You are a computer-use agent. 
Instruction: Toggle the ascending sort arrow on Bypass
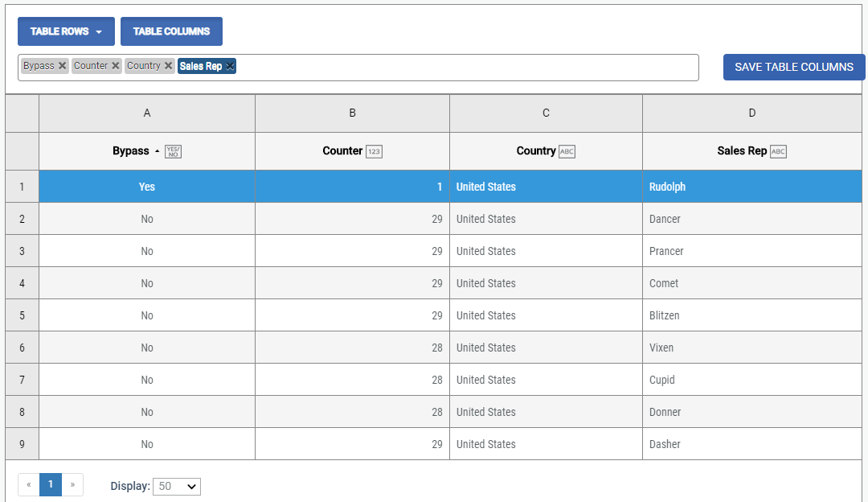coord(158,151)
